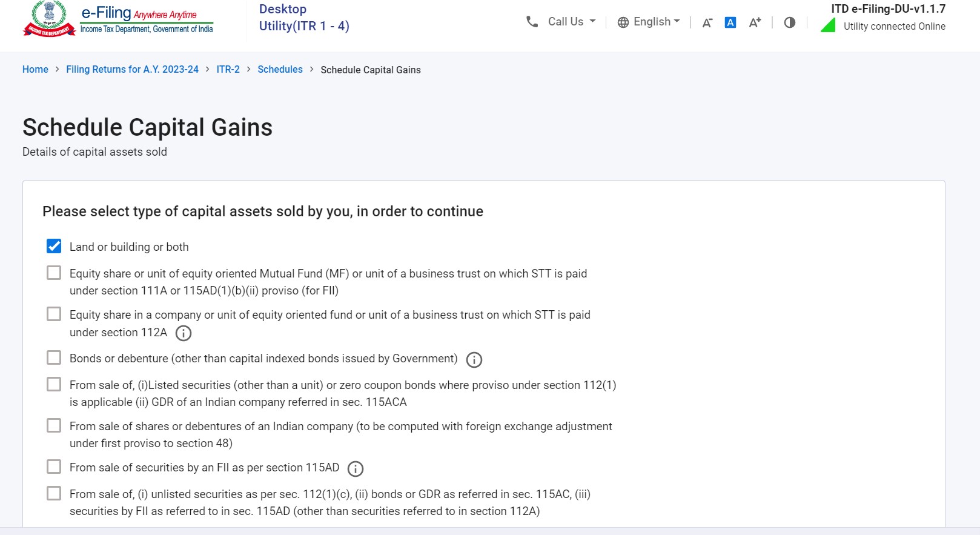This screenshot has height=535, width=980.
Task: Enable Bonds or debenture checkbox
Action: (x=54, y=358)
